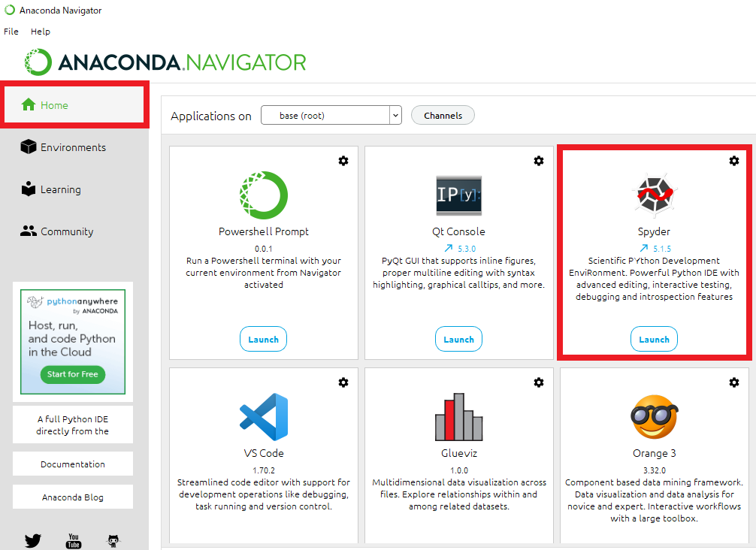756x550 pixels.
Task: Click the Orange 3 sunglasses icon
Action: pos(655,417)
